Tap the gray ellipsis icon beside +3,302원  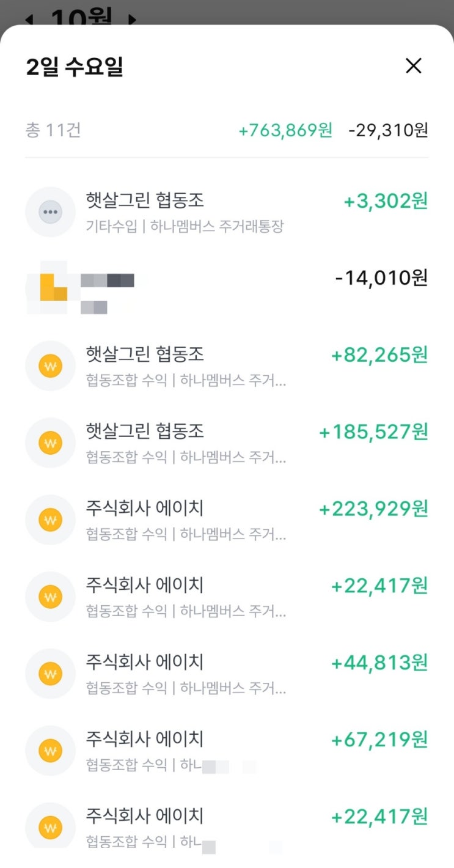pyautogui.click(x=50, y=212)
